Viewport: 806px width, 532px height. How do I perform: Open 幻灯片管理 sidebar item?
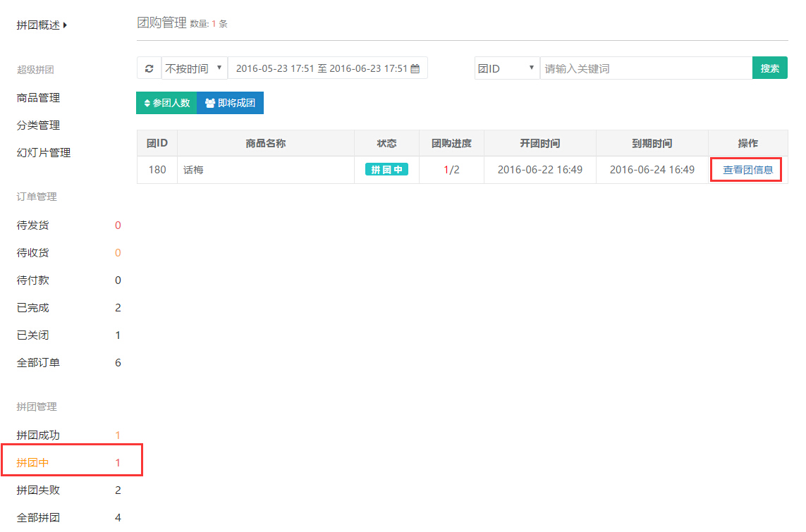click(44, 153)
